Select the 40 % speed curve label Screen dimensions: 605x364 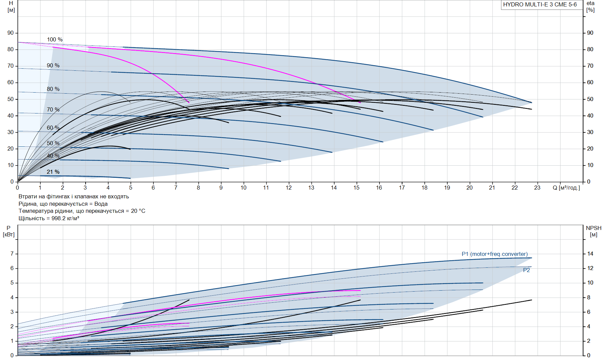tap(53, 156)
